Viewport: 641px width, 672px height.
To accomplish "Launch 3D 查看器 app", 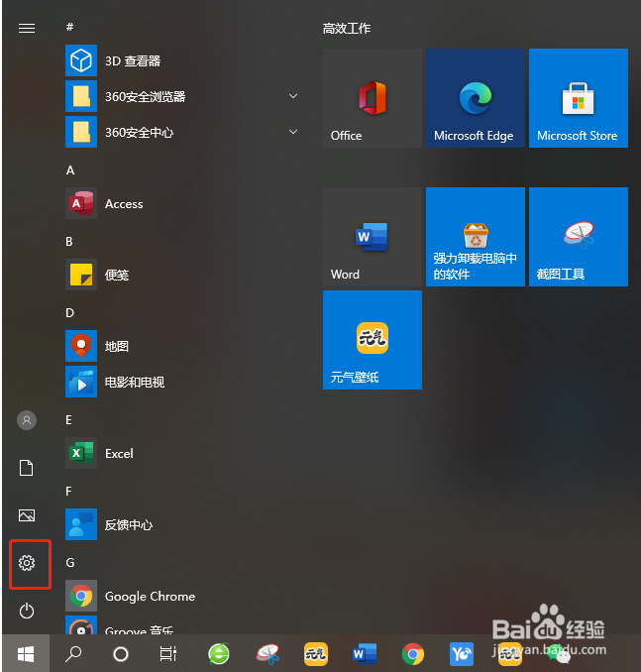I will 182,60.
